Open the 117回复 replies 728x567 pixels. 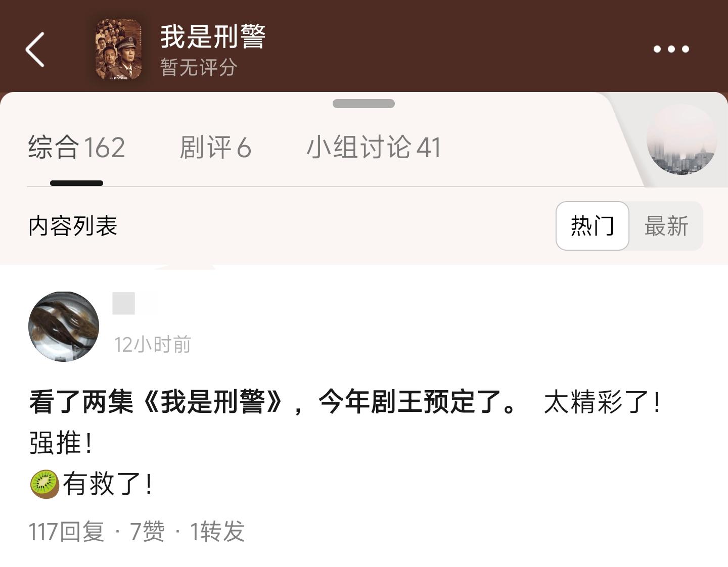66,532
